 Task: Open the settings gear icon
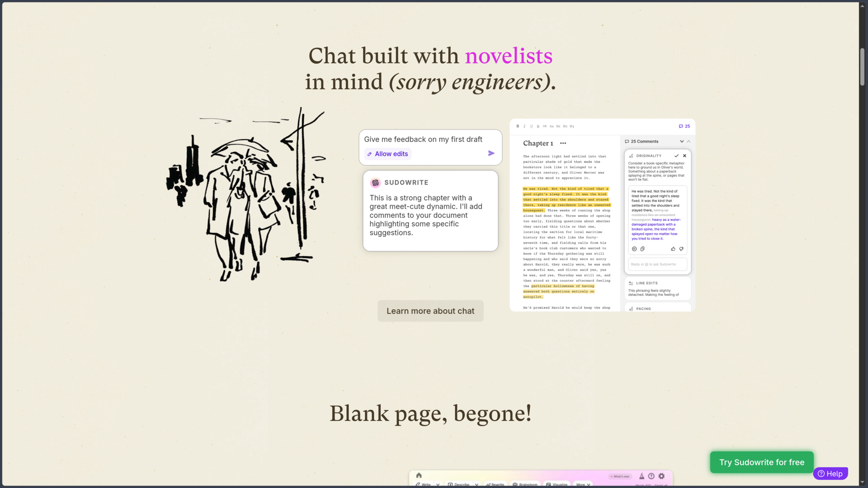(661, 476)
